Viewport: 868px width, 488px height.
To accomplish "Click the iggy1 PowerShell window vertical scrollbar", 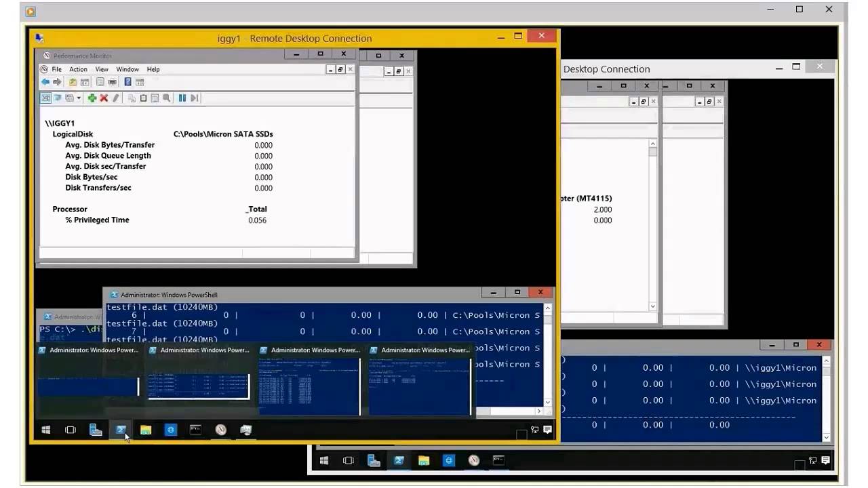I will [x=548, y=355].
